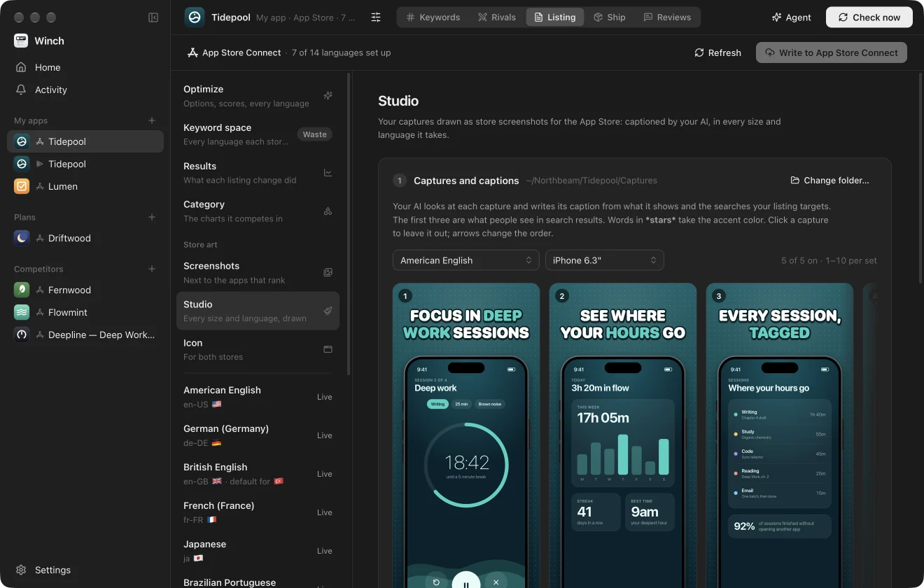The image size is (924, 588).
Task: Open the filter sliders icon beside Tidepool
Action: [376, 17]
